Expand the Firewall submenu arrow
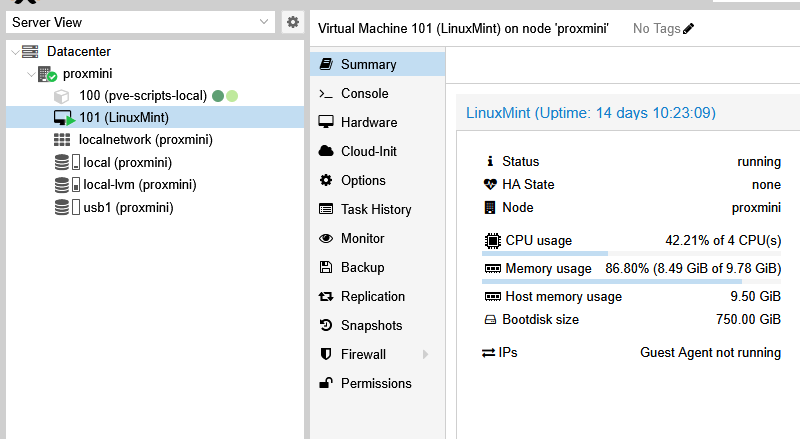The image size is (800, 439). pos(426,355)
